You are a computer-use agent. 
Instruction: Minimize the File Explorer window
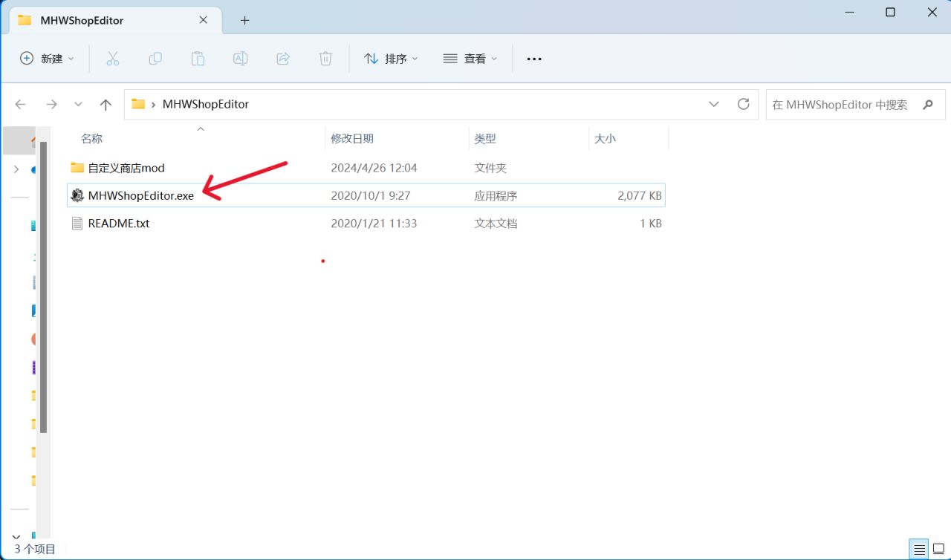click(848, 12)
